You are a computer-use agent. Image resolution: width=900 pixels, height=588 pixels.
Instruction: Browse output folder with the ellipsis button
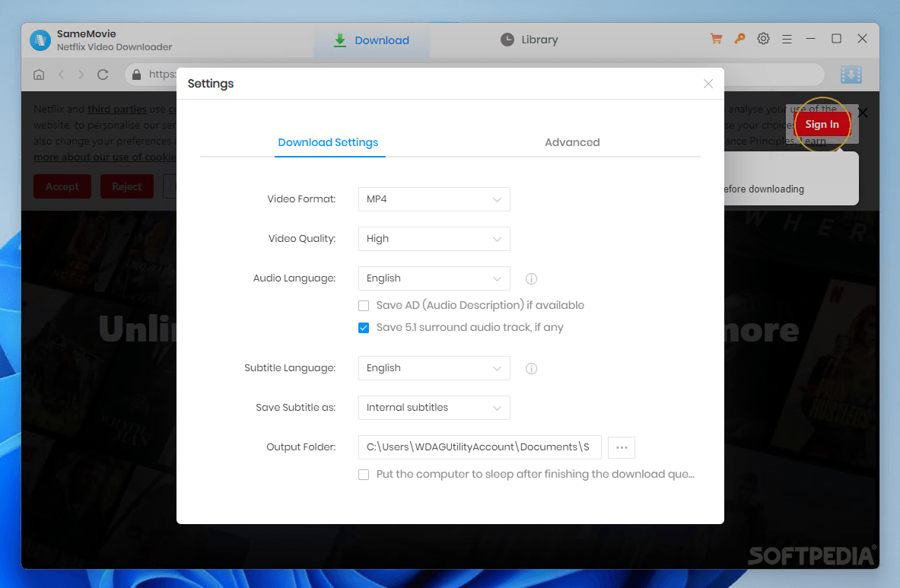622,447
